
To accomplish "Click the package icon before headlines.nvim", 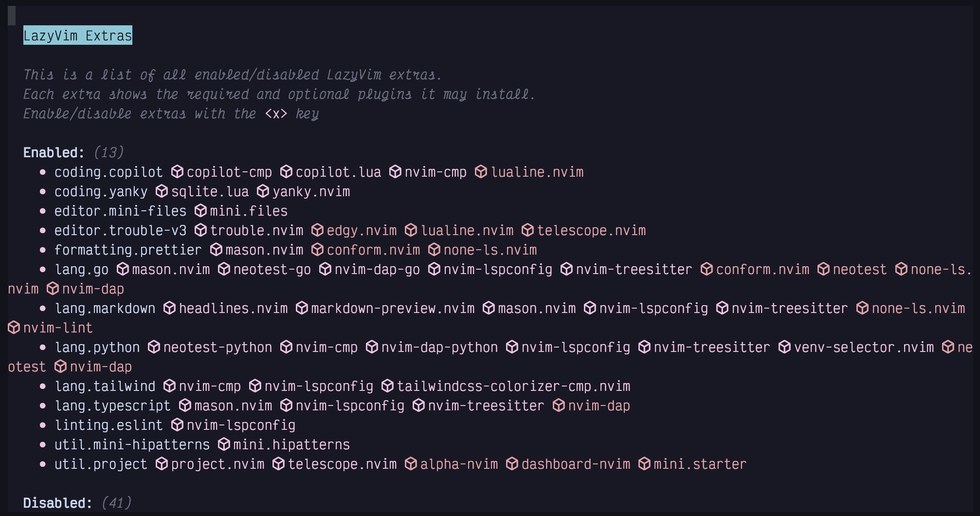I will point(170,308).
